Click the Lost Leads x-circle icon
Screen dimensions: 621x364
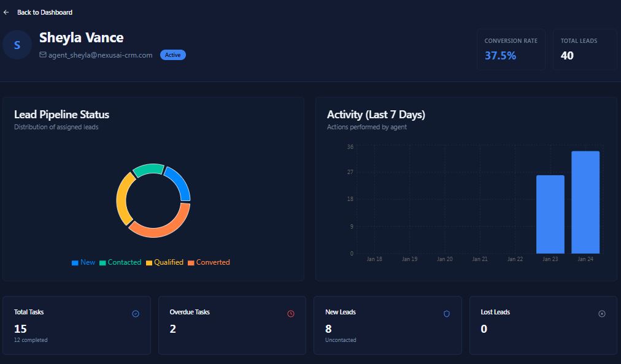[x=602, y=314]
